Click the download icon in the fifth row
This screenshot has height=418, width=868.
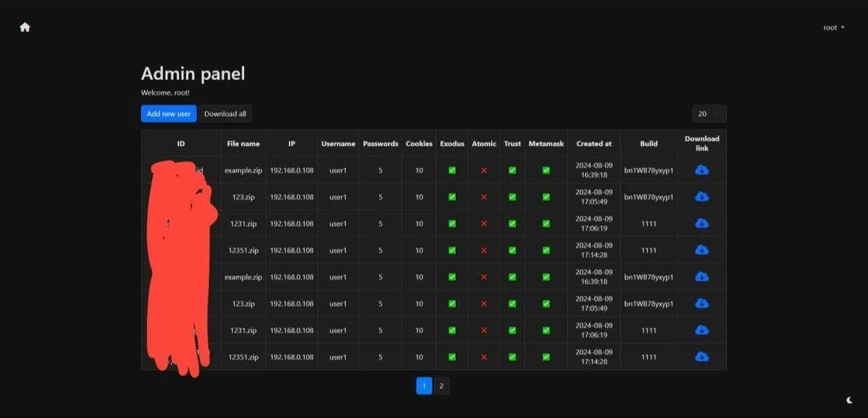[x=702, y=276]
